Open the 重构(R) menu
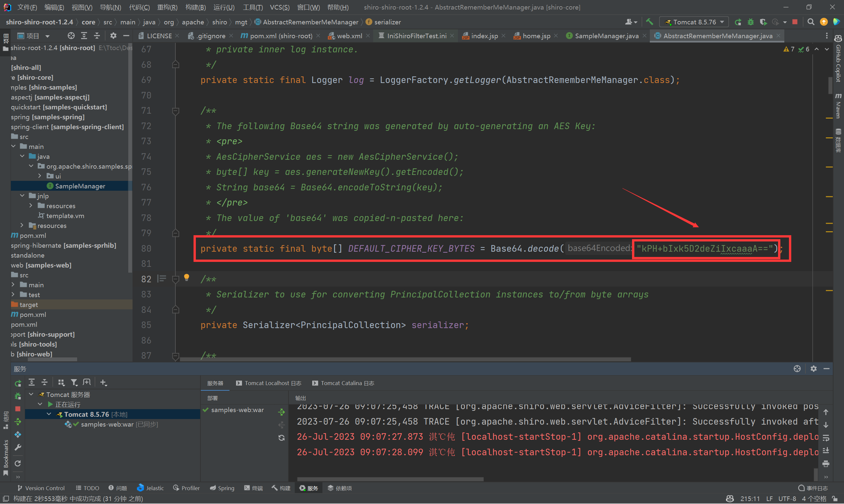 (167, 7)
